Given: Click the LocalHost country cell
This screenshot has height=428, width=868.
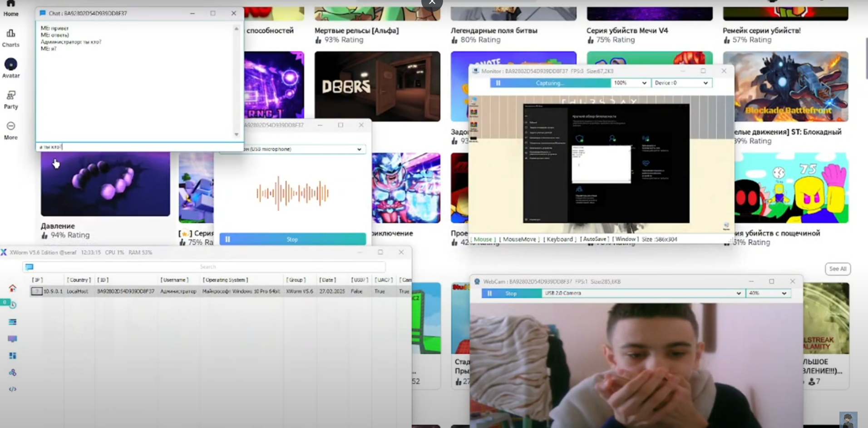Looking at the screenshot, I should pos(77,291).
